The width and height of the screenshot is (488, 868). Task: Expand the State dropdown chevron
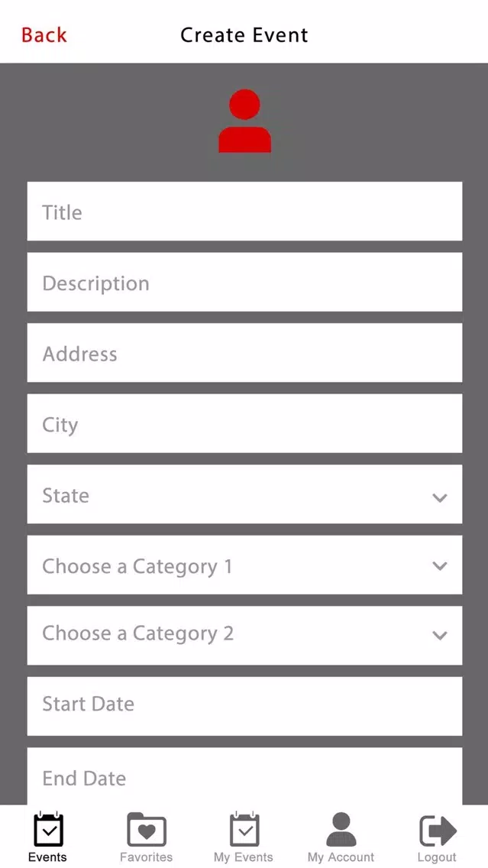click(x=440, y=497)
